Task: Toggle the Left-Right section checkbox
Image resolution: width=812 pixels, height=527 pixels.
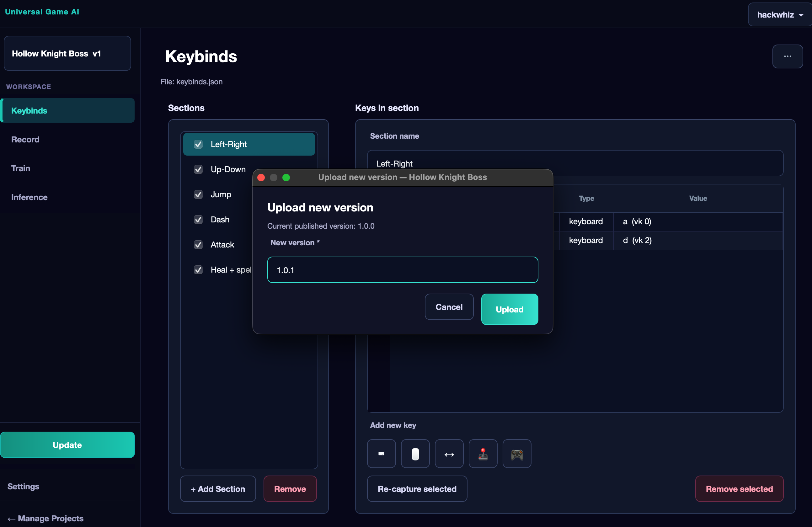Action: [x=198, y=144]
